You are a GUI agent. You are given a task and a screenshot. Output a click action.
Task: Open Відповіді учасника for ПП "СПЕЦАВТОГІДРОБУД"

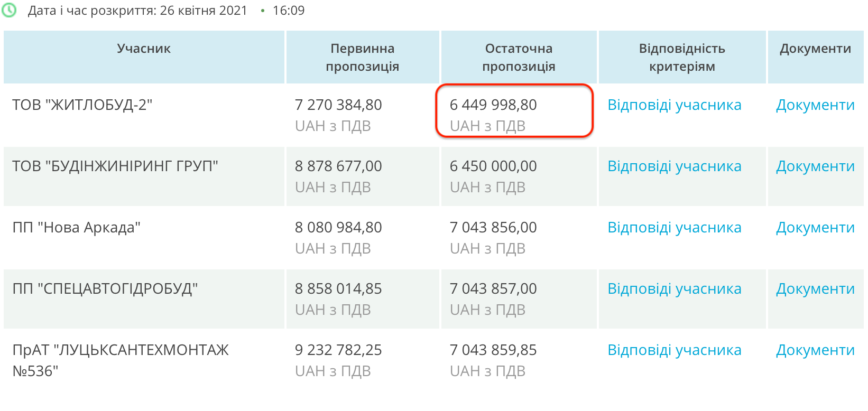pos(674,289)
